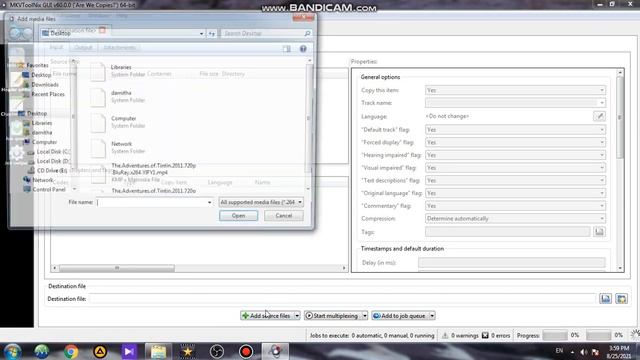Refresh folder button in file dialog

point(212,33)
